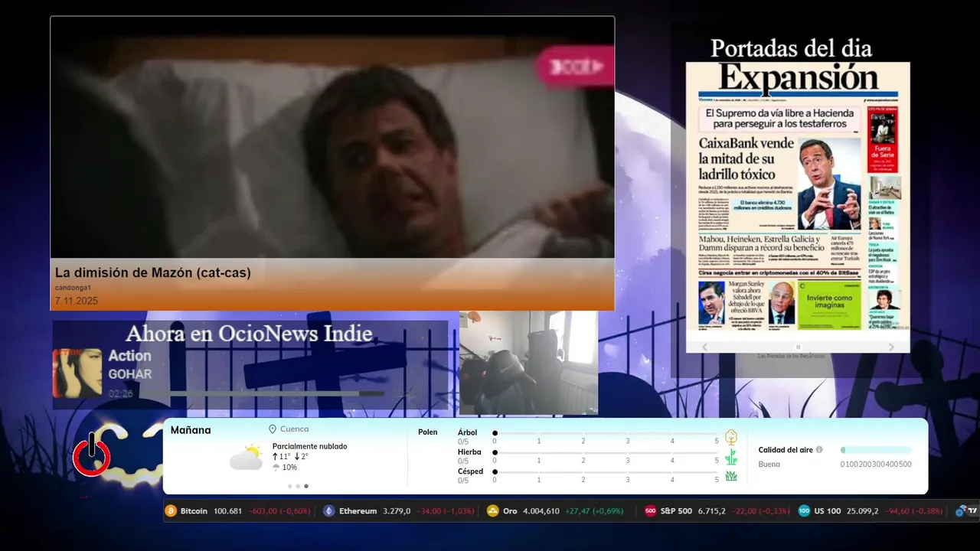Click the uploader name candonga1

tap(73, 288)
